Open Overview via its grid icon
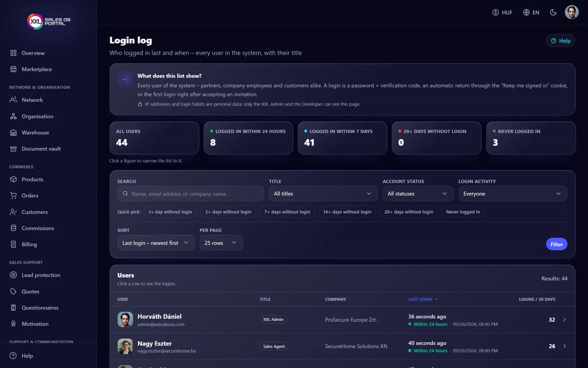588x368 pixels. click(13, 53)
